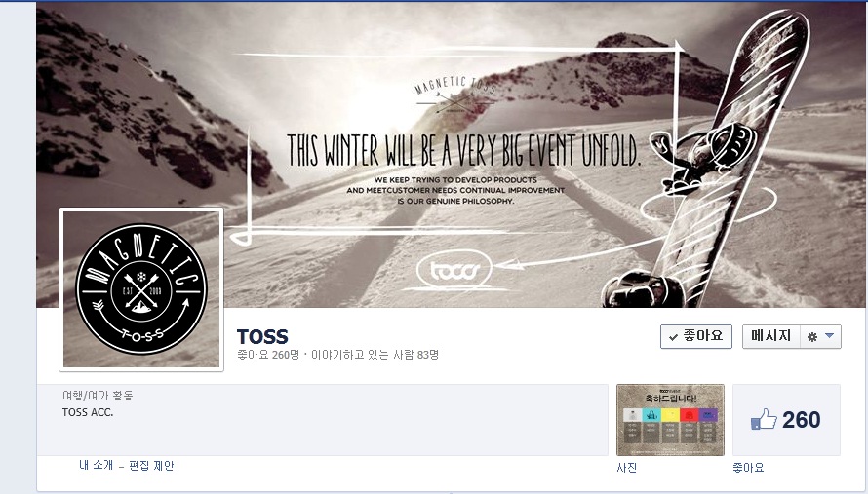868x494 pixels.
Task: Click the 이야기하고 있는 사람 83명 text
Action: click(375, 355)
